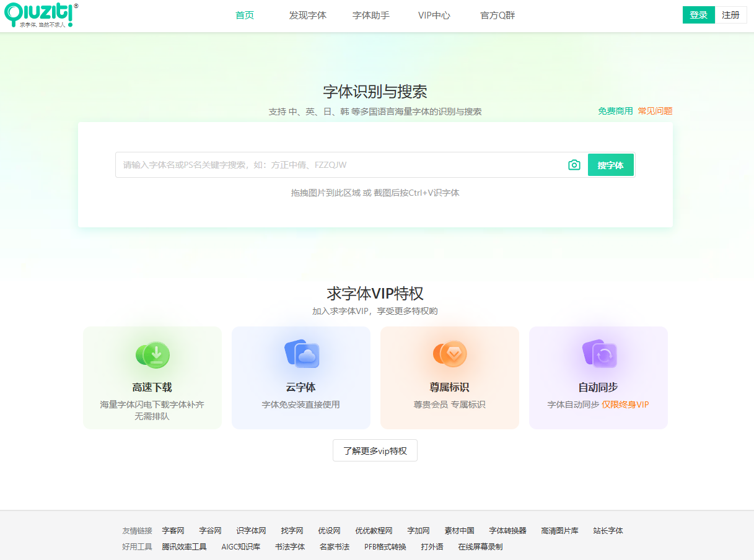Open the VIP中心 page
The image size is (754, 560).
coord(434,15)
